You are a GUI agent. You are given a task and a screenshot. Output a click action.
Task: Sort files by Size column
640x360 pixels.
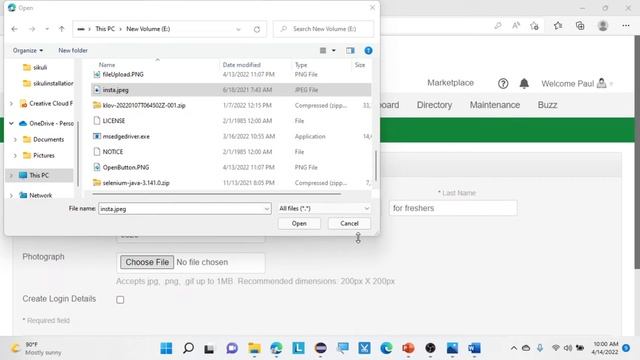tap(360, 65)
